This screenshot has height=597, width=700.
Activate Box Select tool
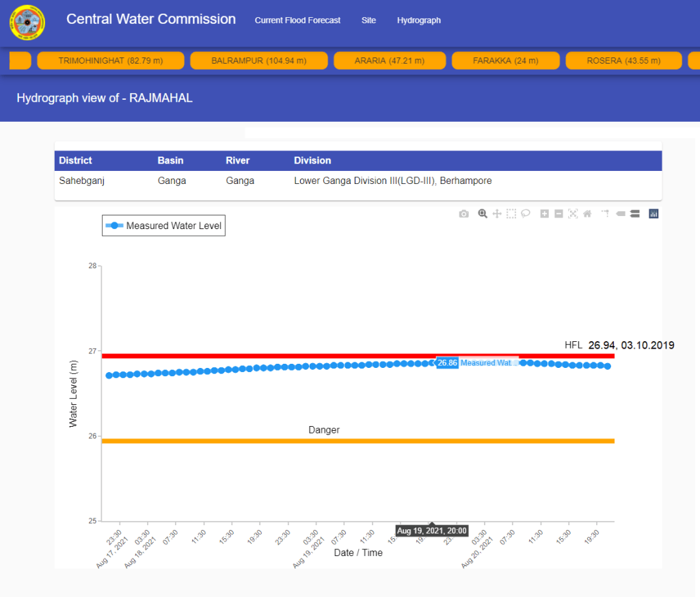[511, 214]
